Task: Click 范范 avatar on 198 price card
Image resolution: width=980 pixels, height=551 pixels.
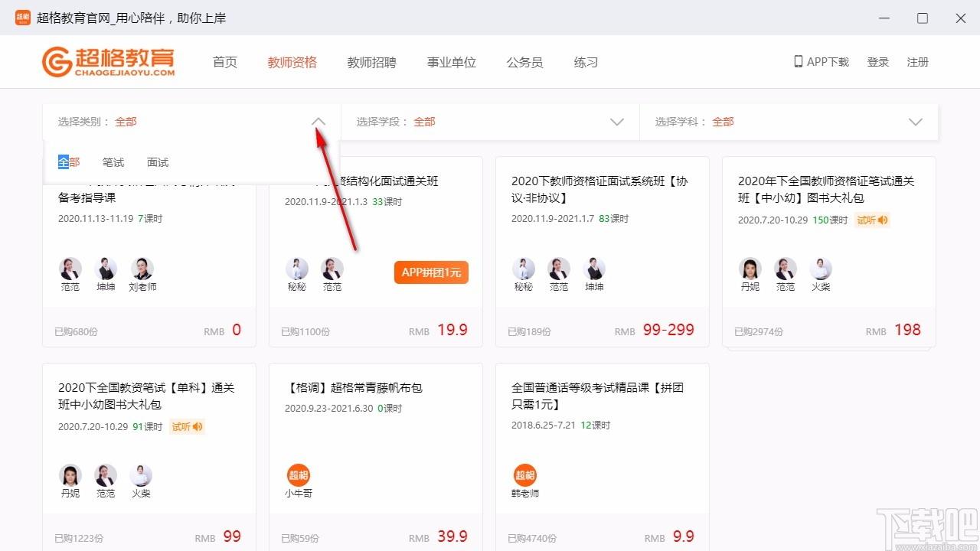Action: tap(786, 269)
